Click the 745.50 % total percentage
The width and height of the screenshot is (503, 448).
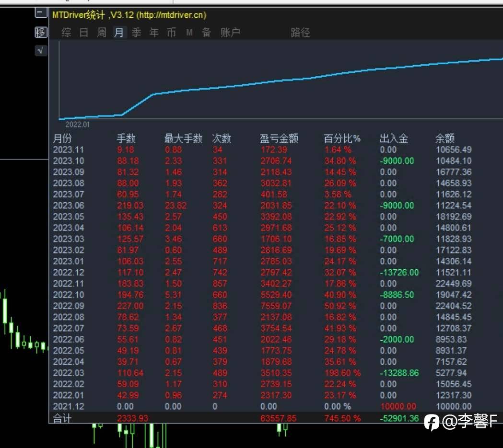342,418
